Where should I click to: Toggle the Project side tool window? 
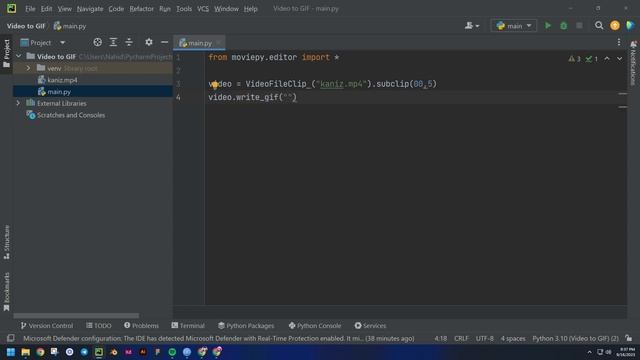click(x=6, y=53)
